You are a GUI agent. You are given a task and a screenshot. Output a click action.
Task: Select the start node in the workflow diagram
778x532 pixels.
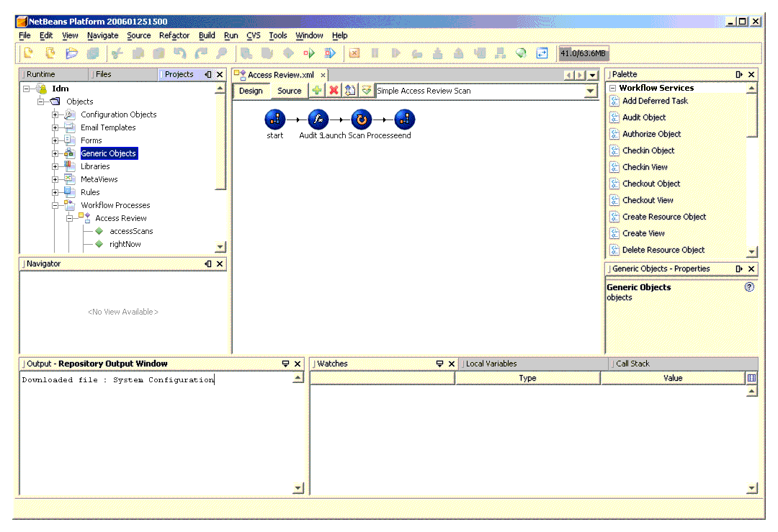(x=275, y=120)
